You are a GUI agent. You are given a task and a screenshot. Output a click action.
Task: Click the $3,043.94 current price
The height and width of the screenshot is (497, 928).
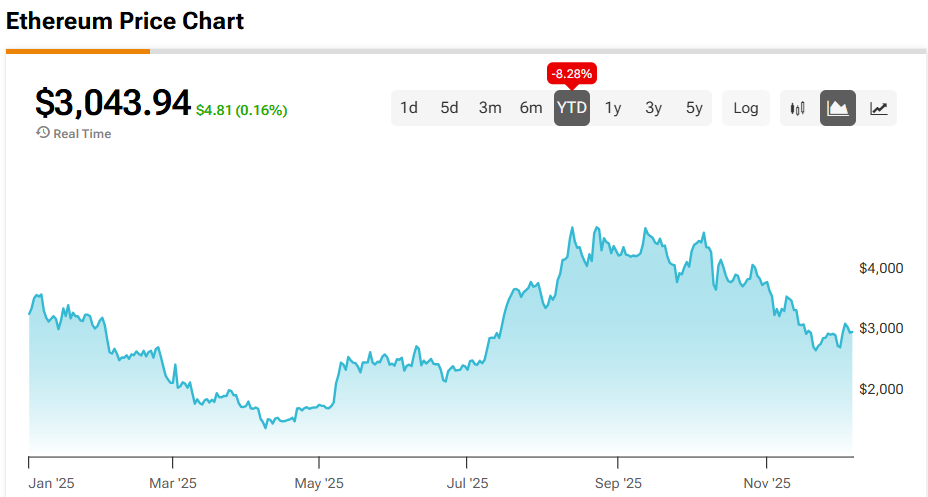click(113, 103)
